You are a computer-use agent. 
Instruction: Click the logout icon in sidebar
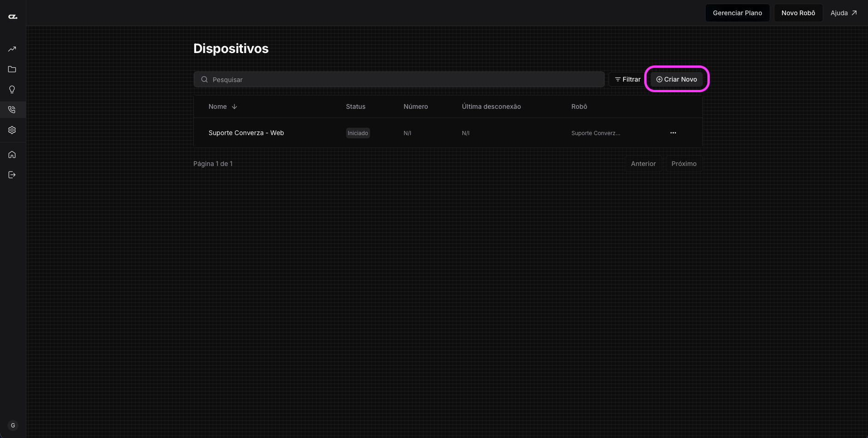(12, 175)
